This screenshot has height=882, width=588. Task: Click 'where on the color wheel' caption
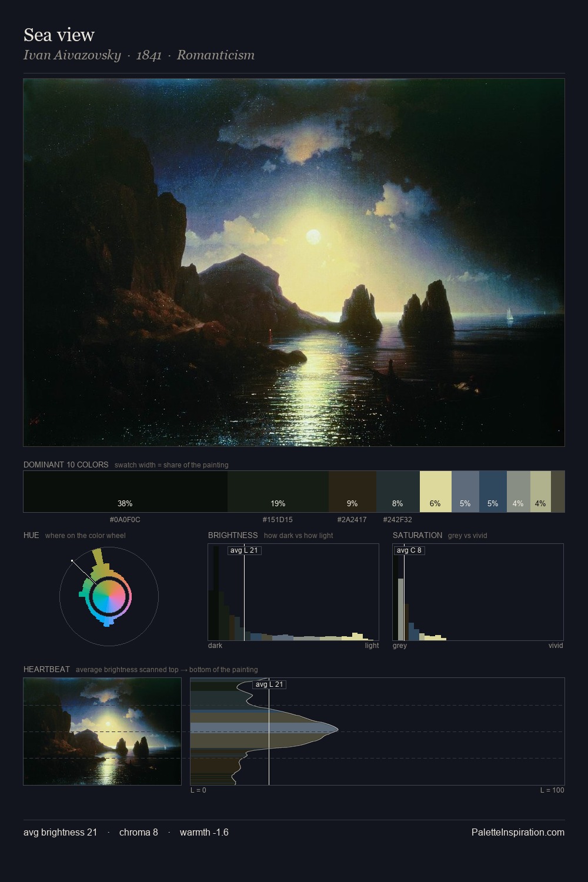click(x=85, y=536)
